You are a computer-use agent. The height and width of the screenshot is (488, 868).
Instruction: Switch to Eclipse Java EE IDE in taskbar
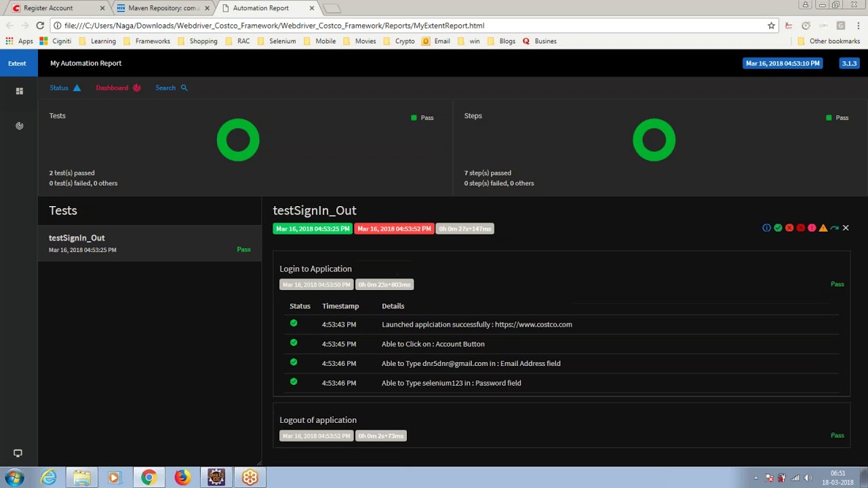pyautogui.click(x=216, y=478)
